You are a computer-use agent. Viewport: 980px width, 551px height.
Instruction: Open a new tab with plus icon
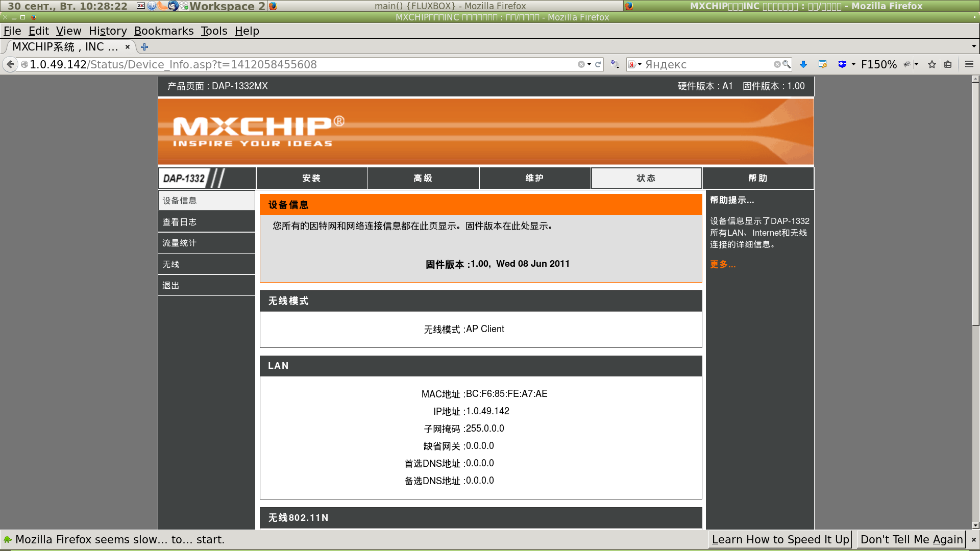coord(144,47)
